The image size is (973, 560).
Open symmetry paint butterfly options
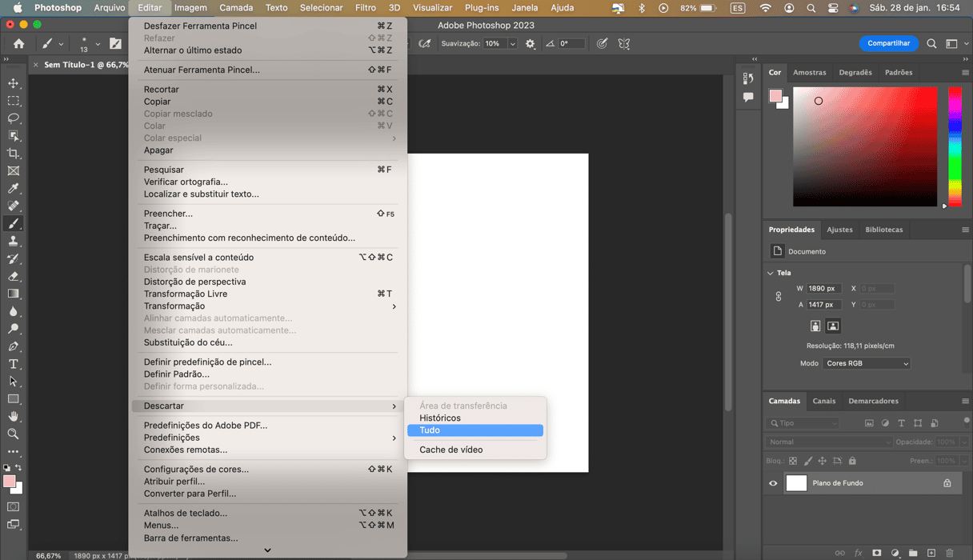[624, 44]
